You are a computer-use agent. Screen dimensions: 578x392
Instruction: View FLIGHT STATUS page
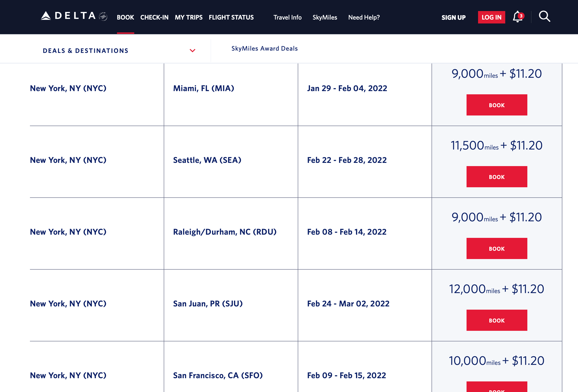tap(231, 17)
